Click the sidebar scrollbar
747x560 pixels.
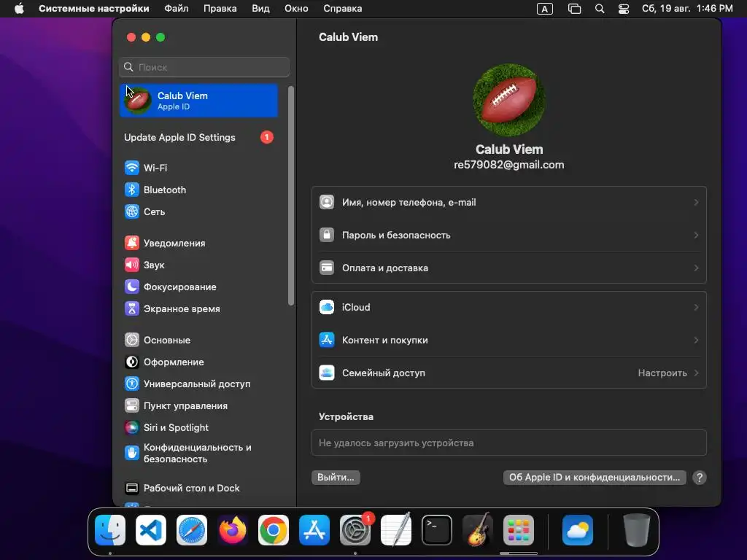pyautogui.click(x=291, y=195)
